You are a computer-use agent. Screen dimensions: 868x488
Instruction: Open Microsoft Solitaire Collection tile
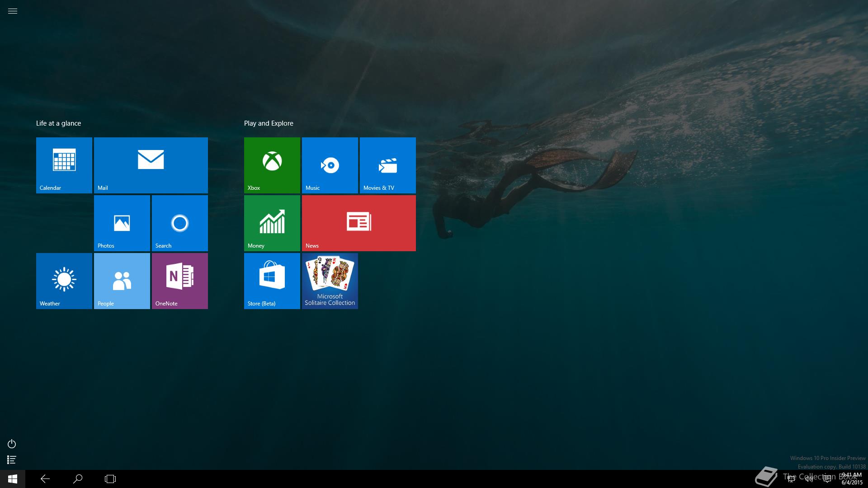pos(330,281)
